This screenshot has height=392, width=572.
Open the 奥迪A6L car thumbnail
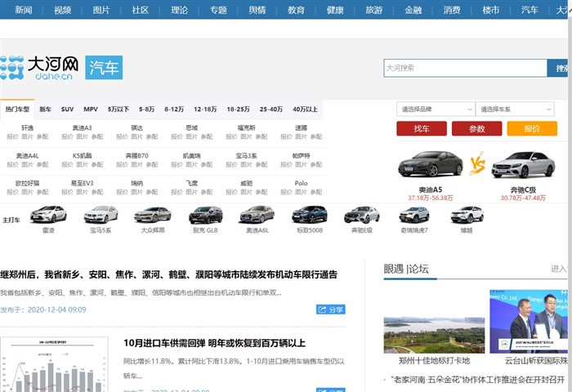click(x=257, y=215)
